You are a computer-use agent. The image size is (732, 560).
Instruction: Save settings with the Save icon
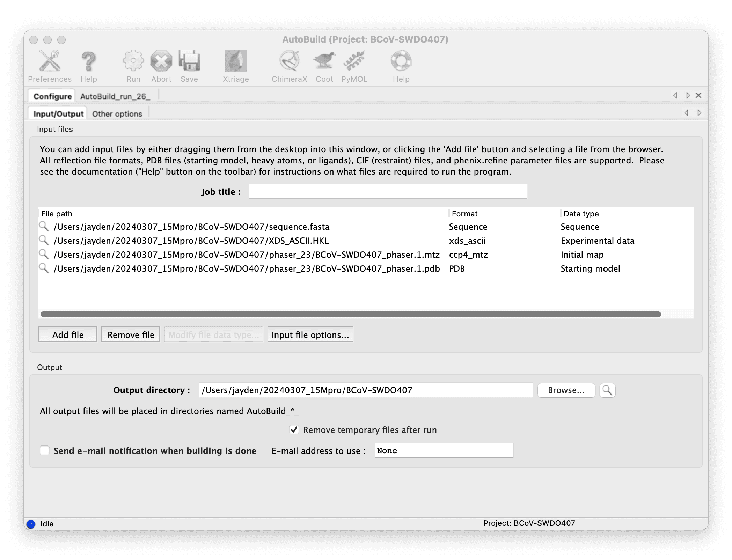coord(189,66)
